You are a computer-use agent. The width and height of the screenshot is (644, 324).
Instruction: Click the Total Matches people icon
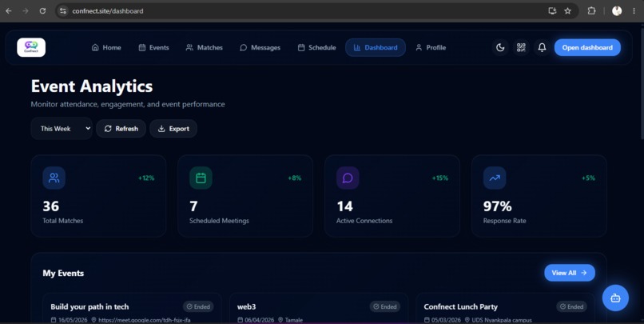click(x=54, y=178)
